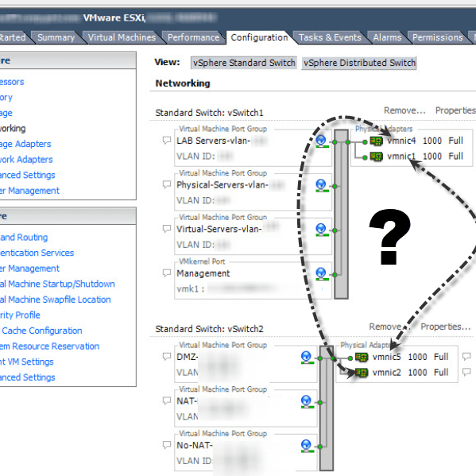Click DMZ port group globe icon
The height and width of the screenshot is (476, 476).
point(307,358)
